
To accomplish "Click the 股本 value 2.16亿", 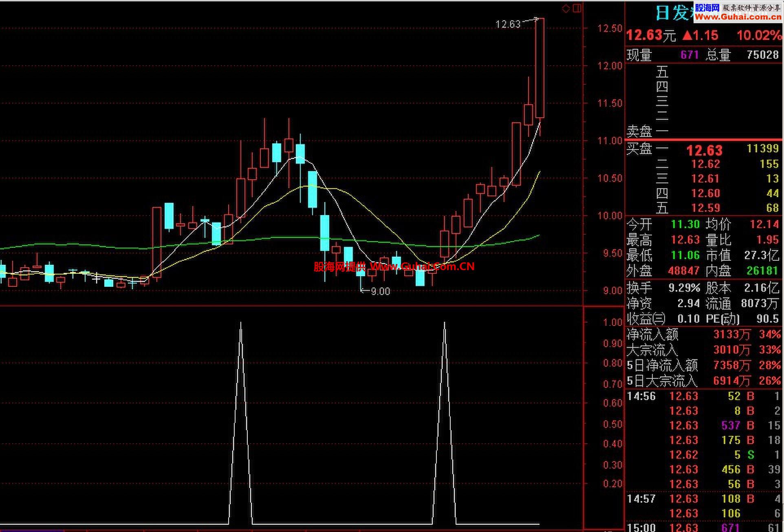I will pyautogui.click(x=762, y=288).
